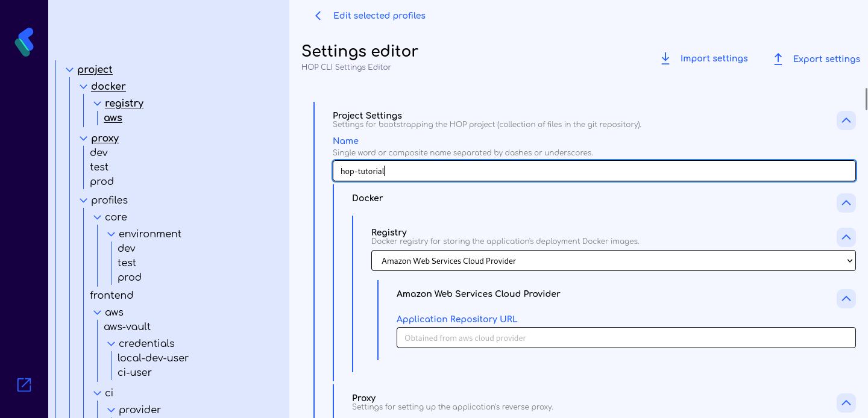Viewport: 868px width, 418px height.
Task: Collapse the ci tree node chevron
Action: click(x=98, y=393)
